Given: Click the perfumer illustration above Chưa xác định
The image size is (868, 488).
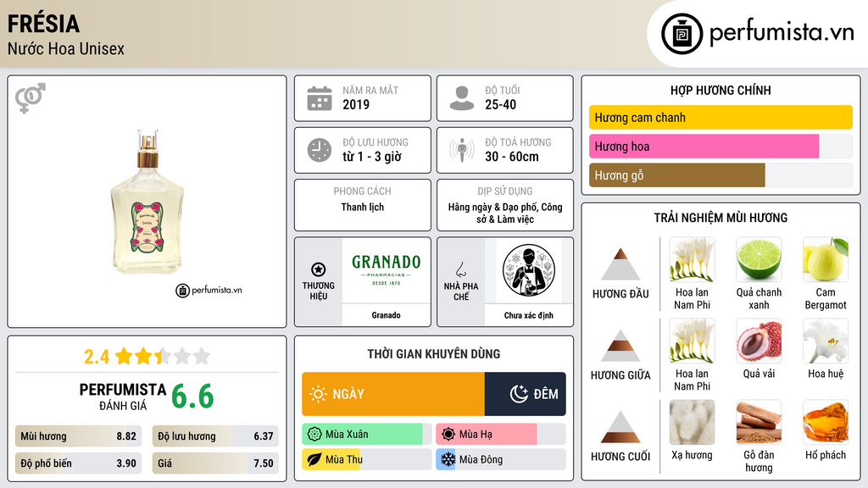Looking at the screenshot, I should (529, 270).
